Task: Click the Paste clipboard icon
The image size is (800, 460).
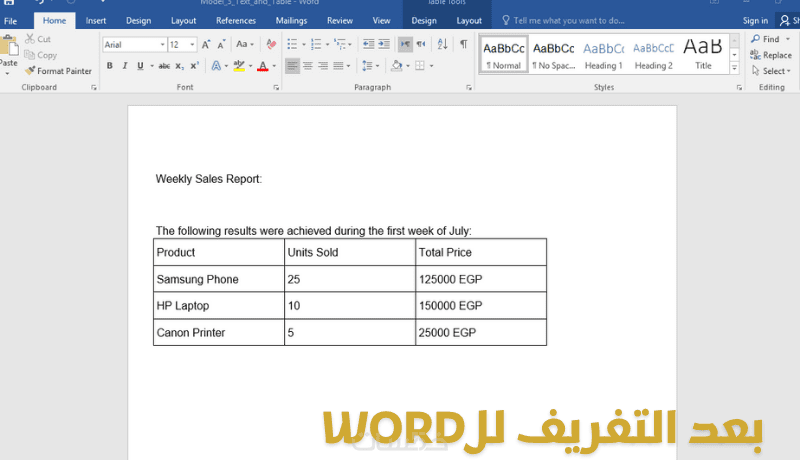Action: point(9,46)
